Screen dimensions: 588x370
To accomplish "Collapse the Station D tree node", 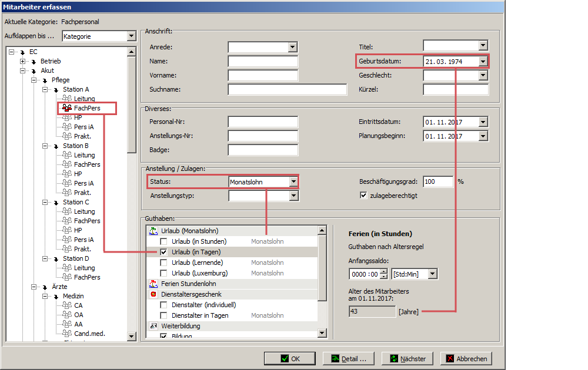I will click(x=45, y=258).
